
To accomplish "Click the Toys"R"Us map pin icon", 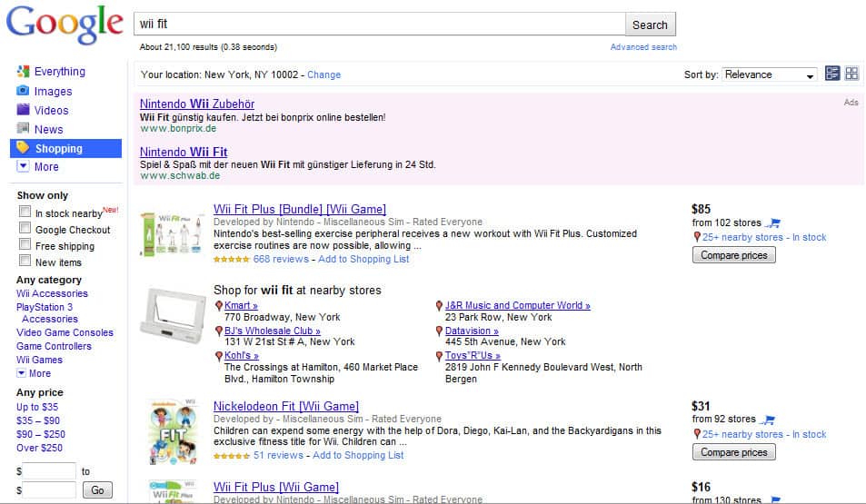I will pyautogui.click(x=439, y=355).
